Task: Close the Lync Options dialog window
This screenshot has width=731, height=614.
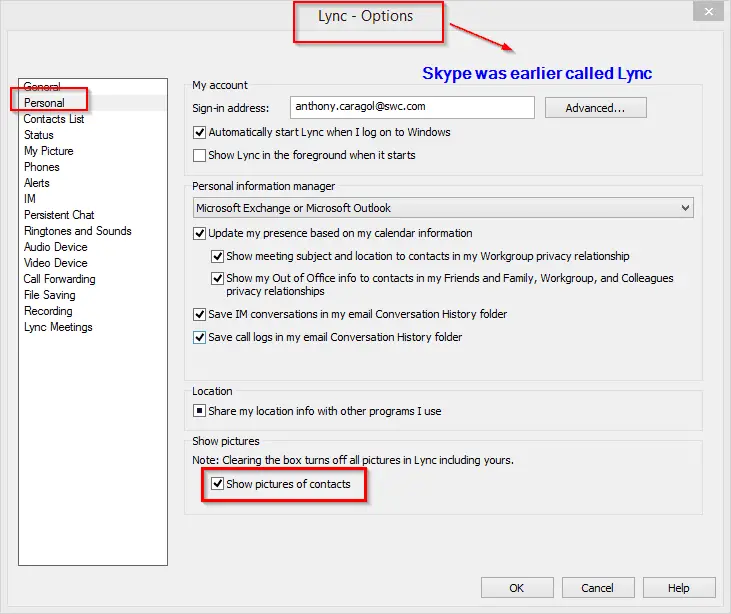Action: [708, 12]
